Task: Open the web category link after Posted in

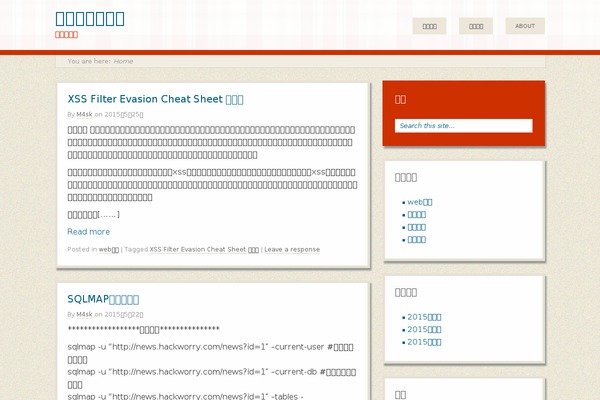Action: 109,250
